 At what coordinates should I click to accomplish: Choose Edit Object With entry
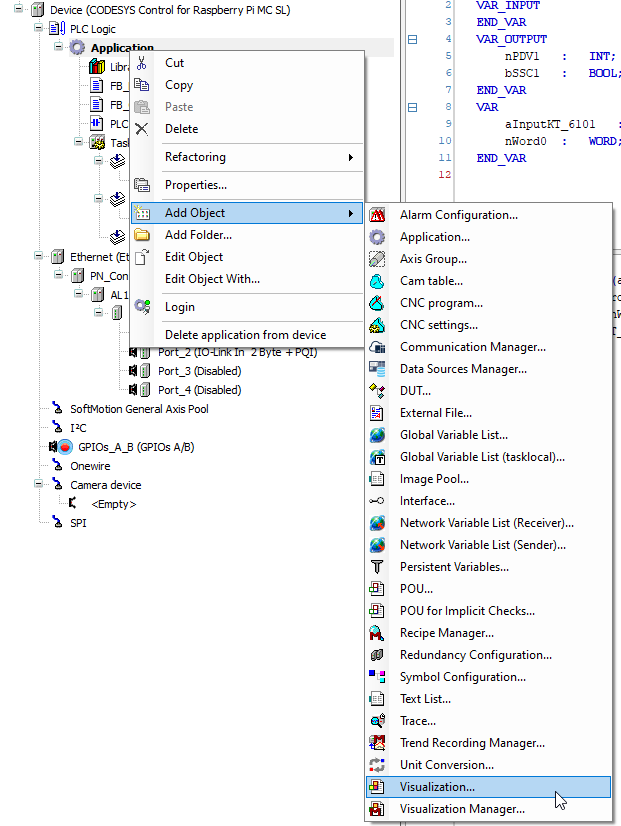pos(247,279)
